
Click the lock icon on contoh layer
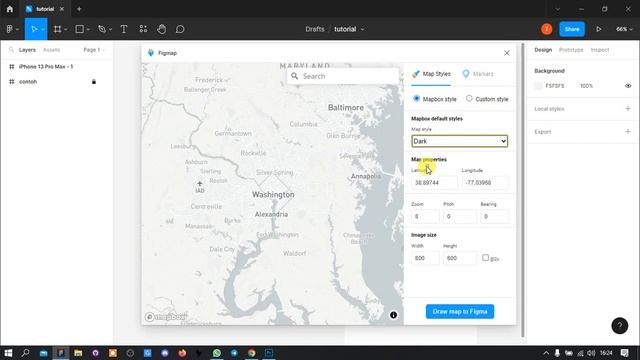coord(94,82)
